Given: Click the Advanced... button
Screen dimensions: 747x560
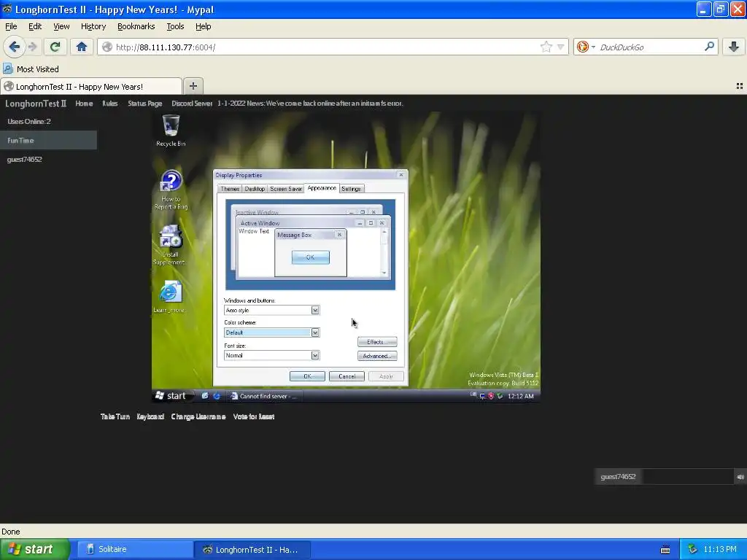Looking at the screenshot, I should point(377,356).
